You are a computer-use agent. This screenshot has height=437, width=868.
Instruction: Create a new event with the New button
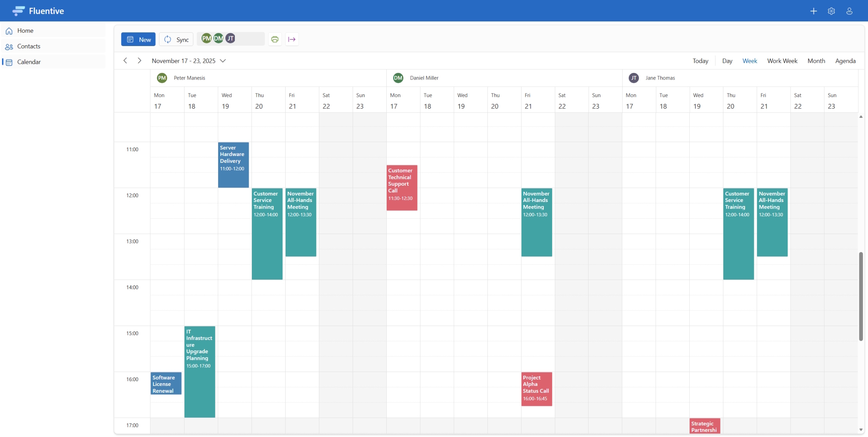(x=138, y=39)
